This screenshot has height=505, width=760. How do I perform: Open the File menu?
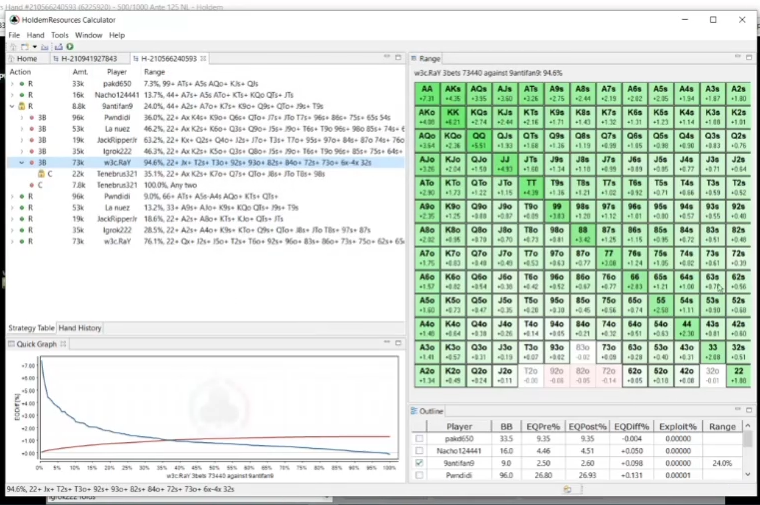click(14, 35)
